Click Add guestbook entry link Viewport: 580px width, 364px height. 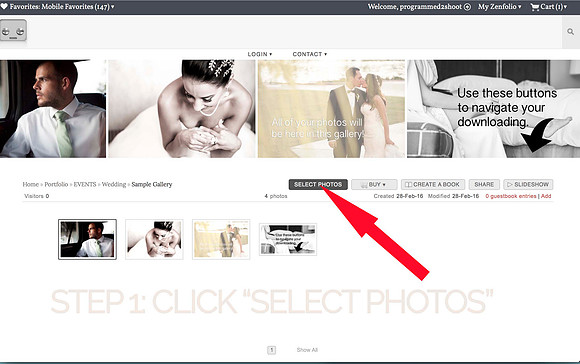point(546,196)
